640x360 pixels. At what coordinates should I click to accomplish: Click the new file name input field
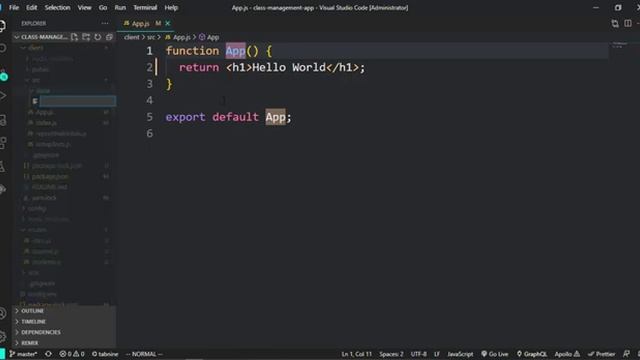point(78,101)
